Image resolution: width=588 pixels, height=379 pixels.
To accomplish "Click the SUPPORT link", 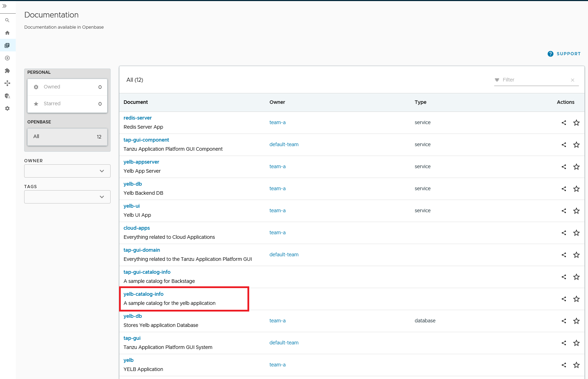I will (x=568, y=54).
